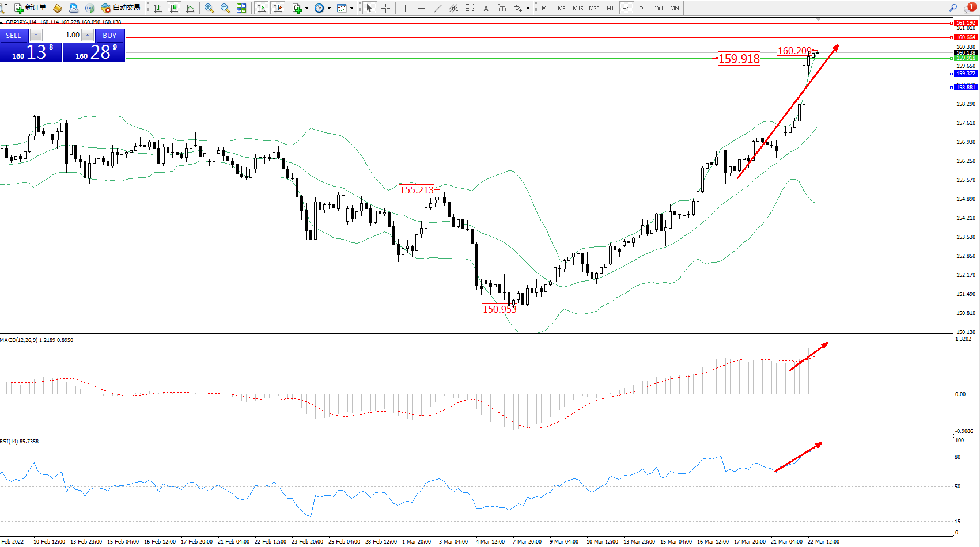Viewport: 980px width, 547px height.
Task: Open the indicators list dropdown
Action: (307, 8)
